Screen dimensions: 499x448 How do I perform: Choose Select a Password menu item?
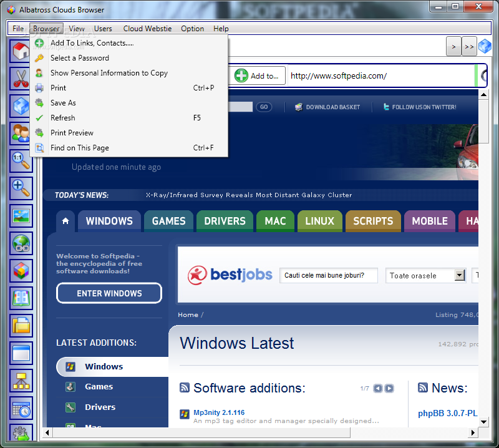(129, 58)
